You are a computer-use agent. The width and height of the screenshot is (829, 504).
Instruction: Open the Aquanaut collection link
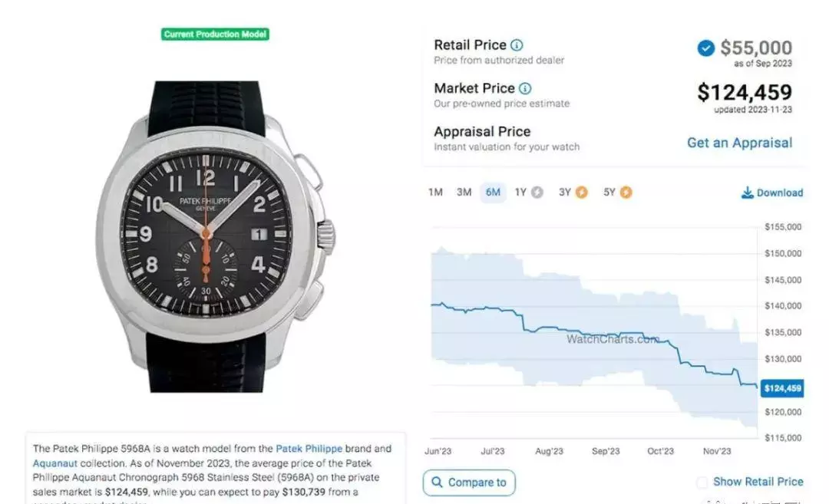click(55, 463)
